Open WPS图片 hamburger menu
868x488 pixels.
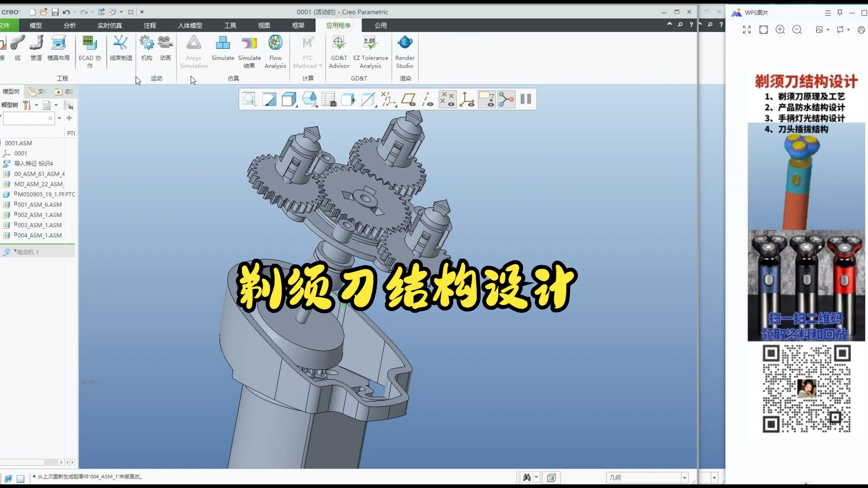[x=828, y=13]
